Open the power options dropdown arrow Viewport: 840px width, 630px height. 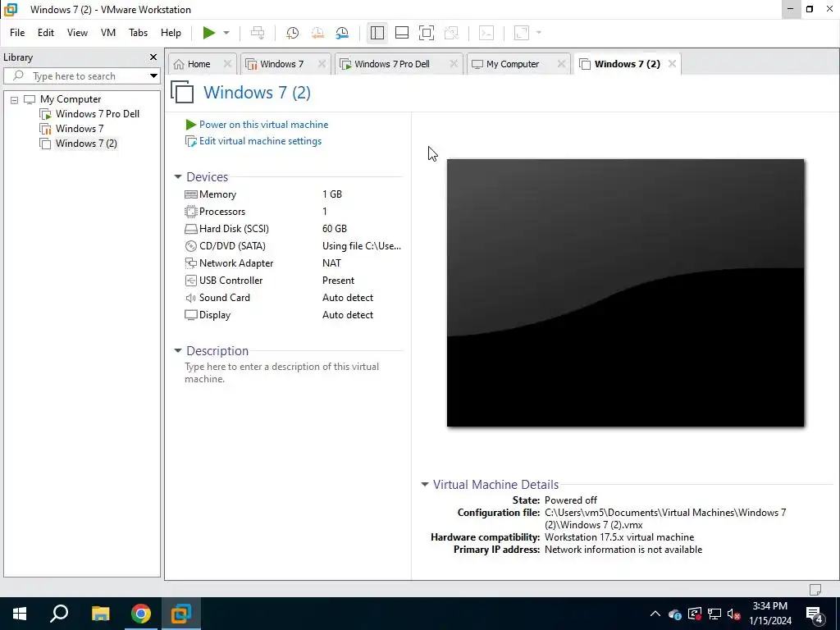click(x=226, y=33)
